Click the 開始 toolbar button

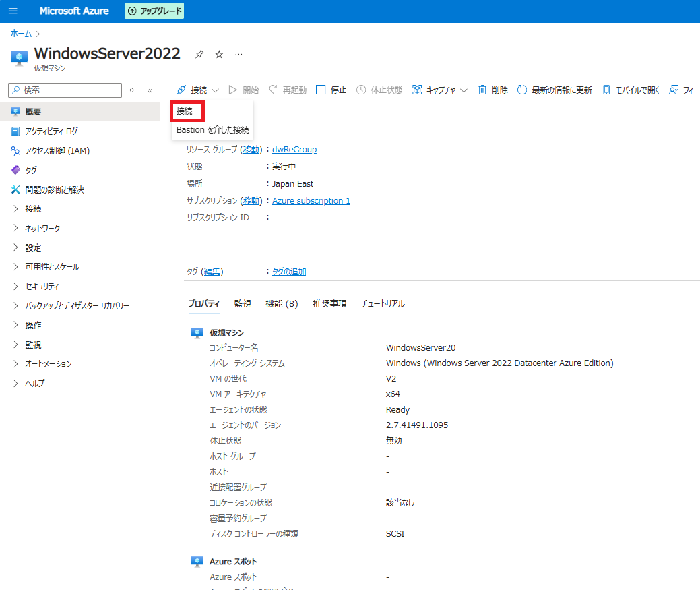244,90
